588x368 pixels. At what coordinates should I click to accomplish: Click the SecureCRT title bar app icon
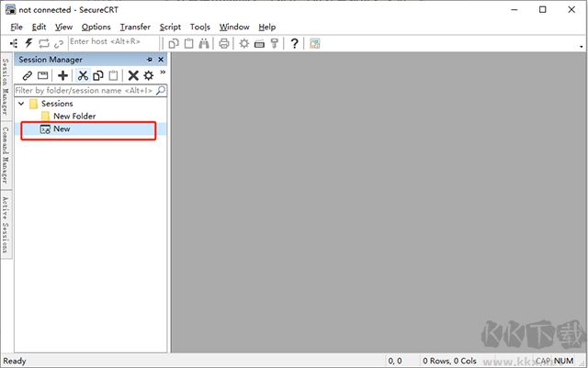coord(10,9)
